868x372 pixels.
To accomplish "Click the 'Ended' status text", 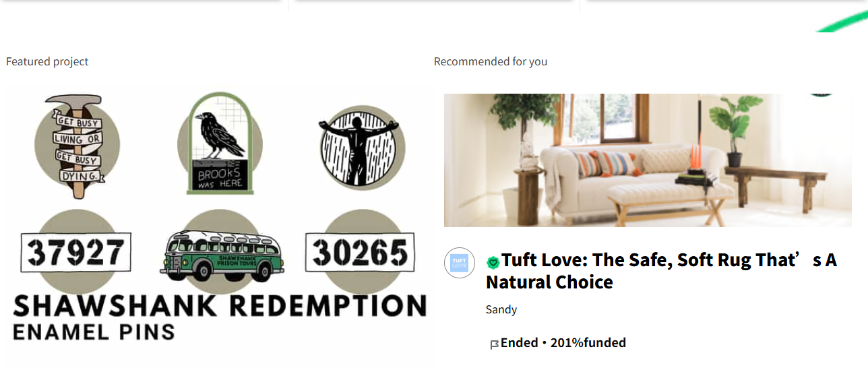I will pos(519,343).
